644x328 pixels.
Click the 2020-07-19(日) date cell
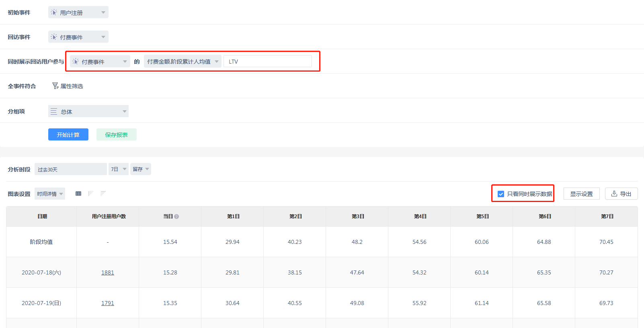[x=42, y=303]
